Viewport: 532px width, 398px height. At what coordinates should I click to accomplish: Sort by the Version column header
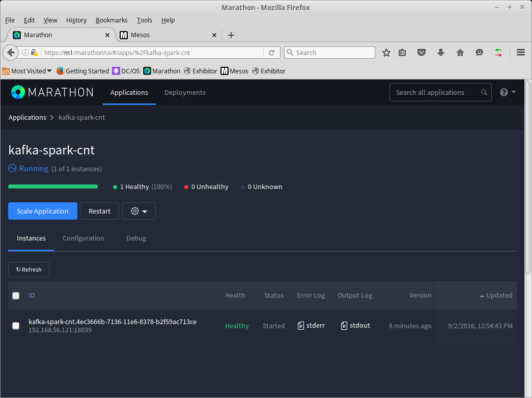(421, 296)
